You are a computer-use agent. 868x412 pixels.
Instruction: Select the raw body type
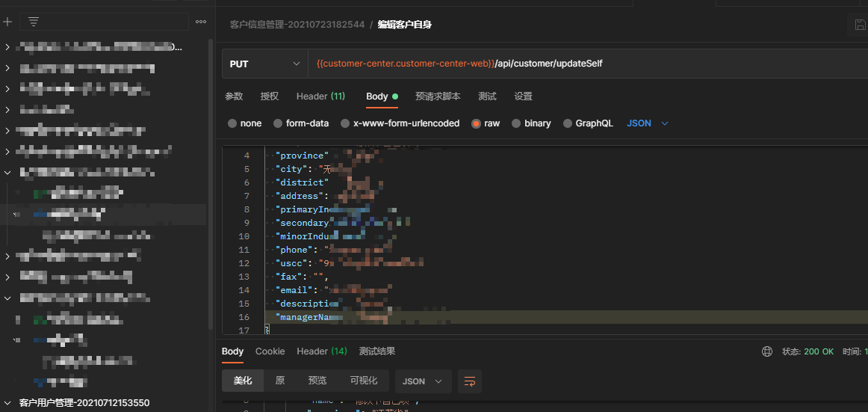pyautogui.click(x=486, y=123)
